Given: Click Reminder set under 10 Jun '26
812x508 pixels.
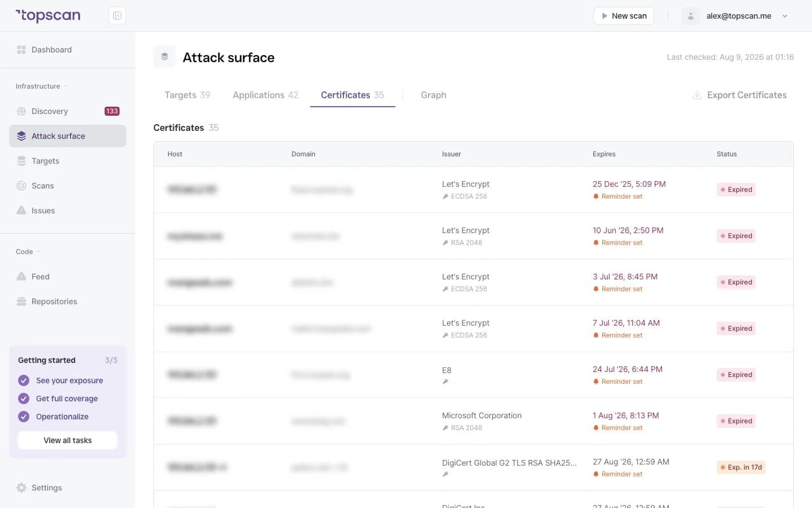Looking at the screenshot, I should (622, 243).
